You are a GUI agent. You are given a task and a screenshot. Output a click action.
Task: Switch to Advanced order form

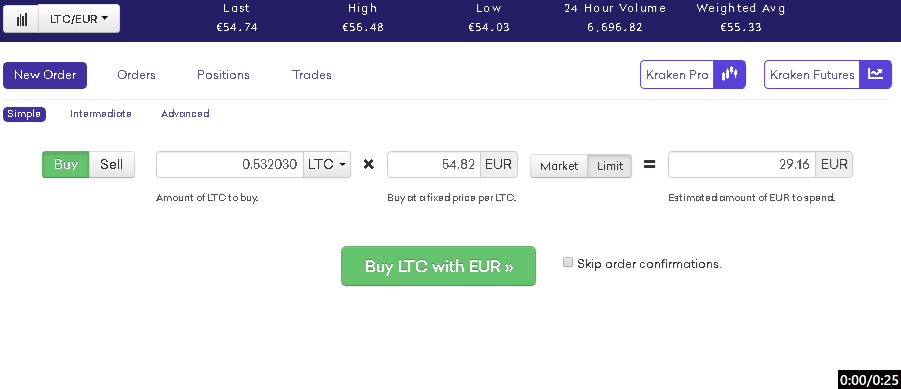click(185, 114)
